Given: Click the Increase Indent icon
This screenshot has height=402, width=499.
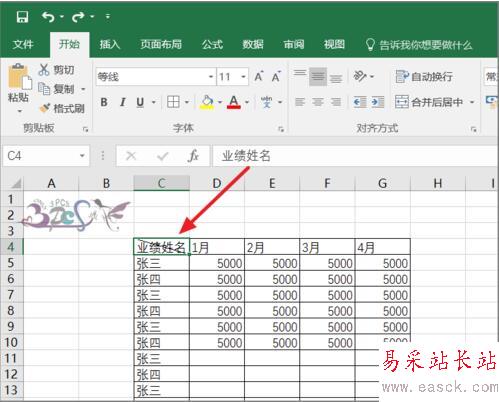Looking at the screenshot, I should pos(378,102).
